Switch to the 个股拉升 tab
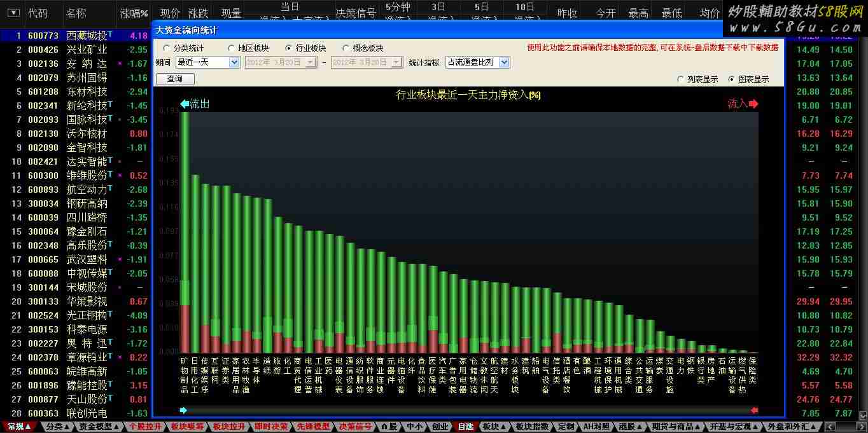 145,427
